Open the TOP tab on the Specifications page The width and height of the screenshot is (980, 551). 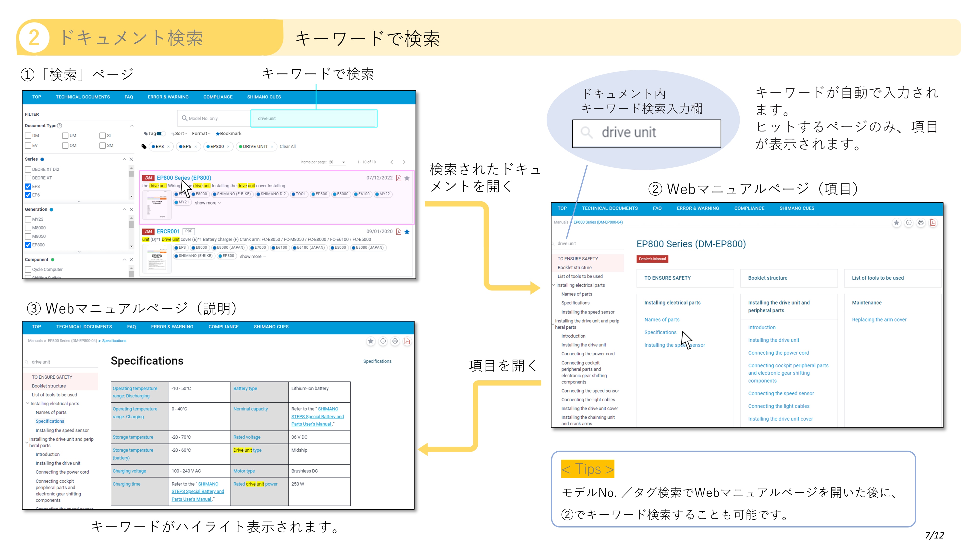coord(37,327)
